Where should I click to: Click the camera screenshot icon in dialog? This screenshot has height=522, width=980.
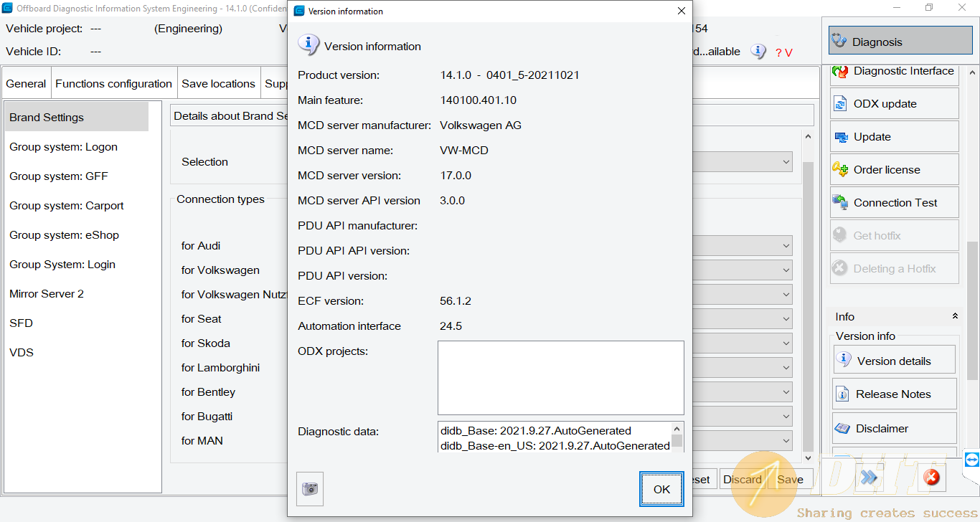(310, 489)
